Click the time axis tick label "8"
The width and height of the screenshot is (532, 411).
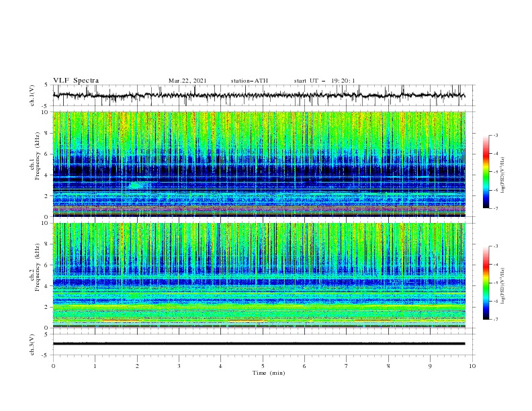pos(388,366)
